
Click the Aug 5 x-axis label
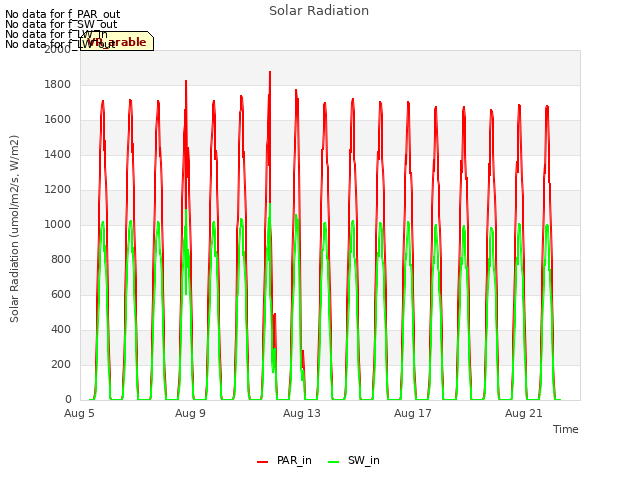[79, 413]
